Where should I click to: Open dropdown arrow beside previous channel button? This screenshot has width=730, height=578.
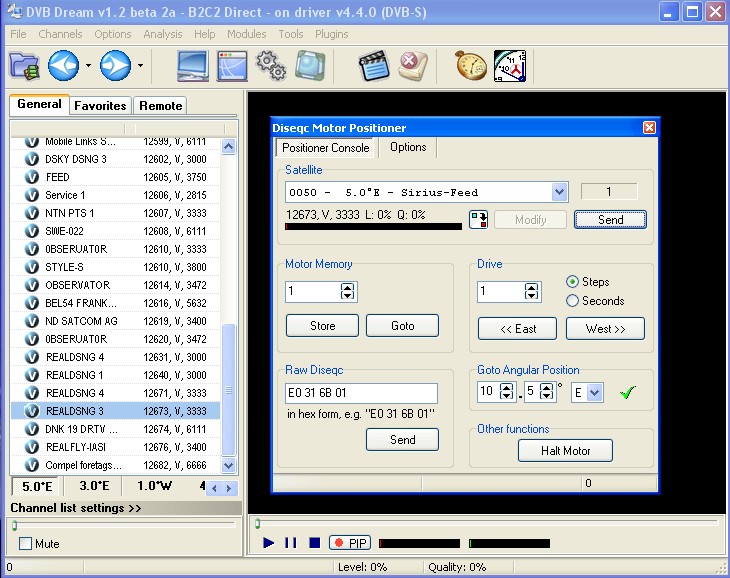[x=88, y=66]
